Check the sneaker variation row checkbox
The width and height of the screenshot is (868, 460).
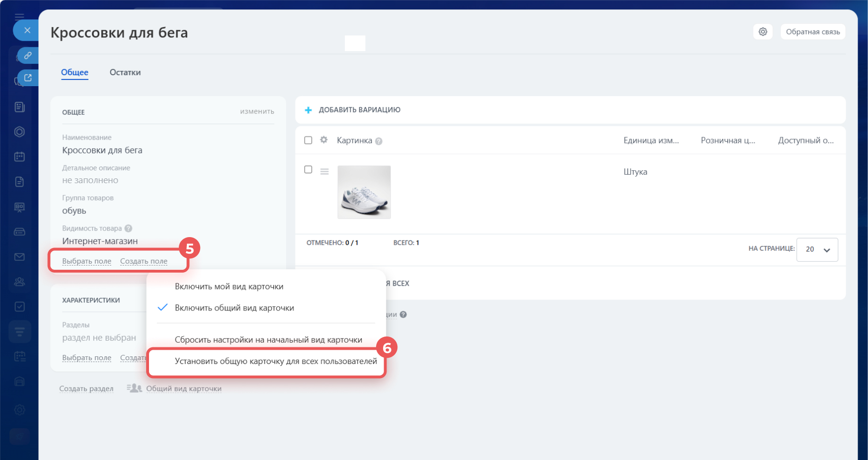point(308,169)
